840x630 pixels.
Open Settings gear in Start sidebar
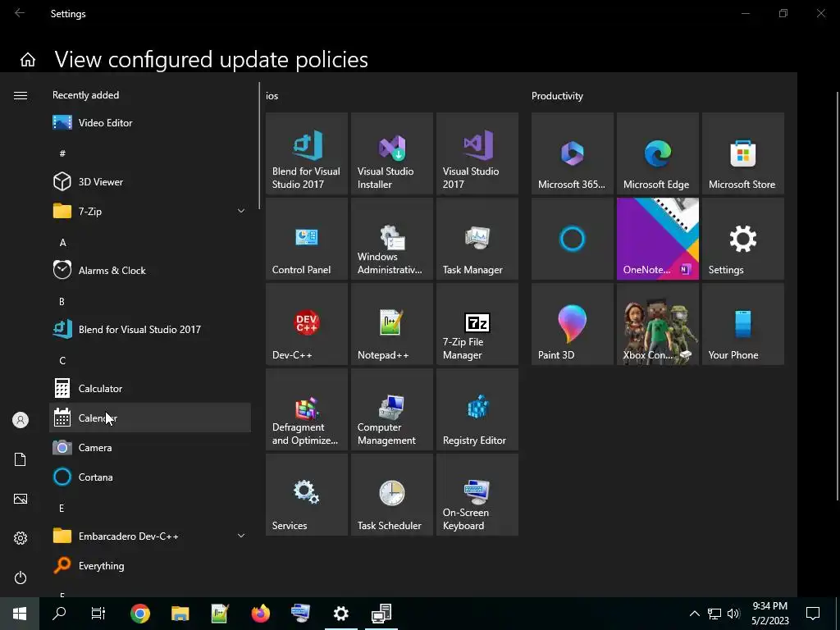[21, 538]
